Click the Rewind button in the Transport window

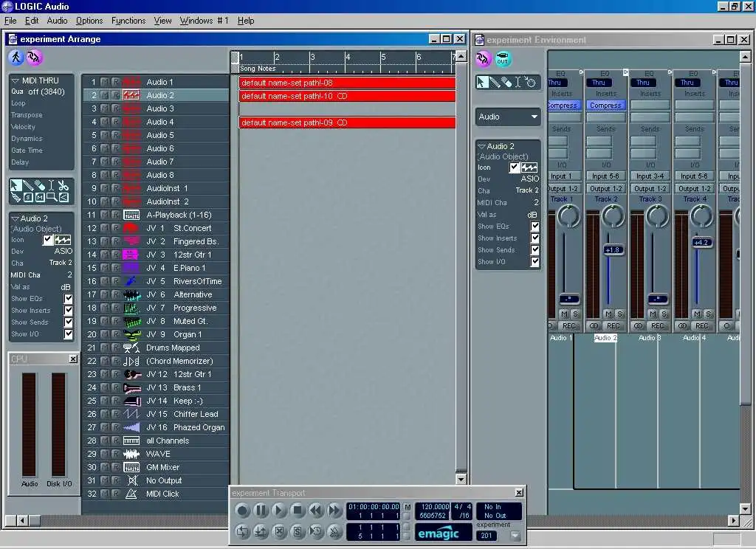point(316,510)
